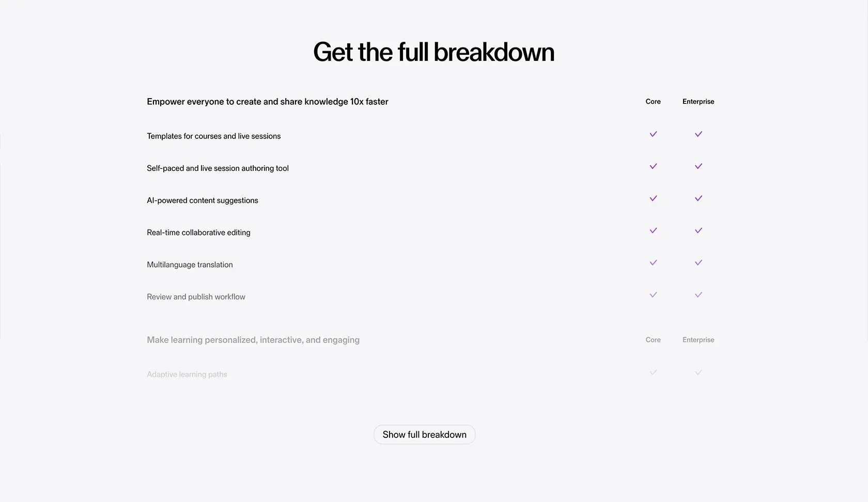This screenshot has height=502, width=868.
Task: Click Enterprise checkmark for AI-powered content suggestions
Action: (x=699, y=198)
